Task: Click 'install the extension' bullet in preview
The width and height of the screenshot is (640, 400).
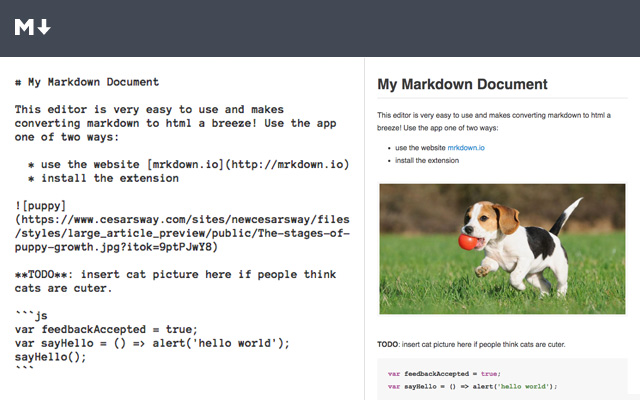Action: click(427, 160)
